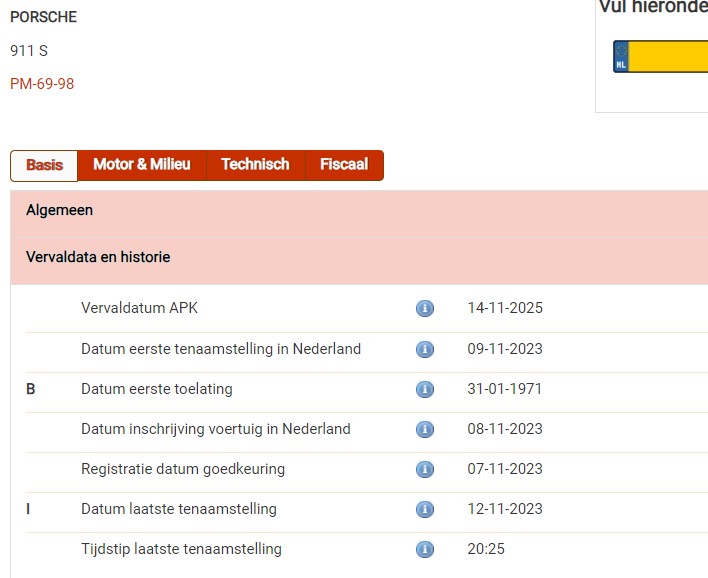Select the 911 S model text
708x578 pixels.
pyautogui.click(x=29, y=51)
